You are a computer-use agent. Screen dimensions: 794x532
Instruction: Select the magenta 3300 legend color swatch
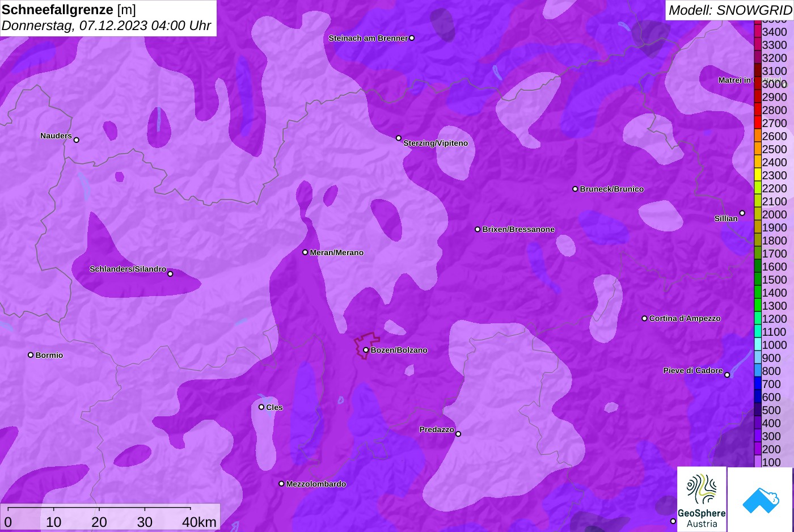click(757, 44)
